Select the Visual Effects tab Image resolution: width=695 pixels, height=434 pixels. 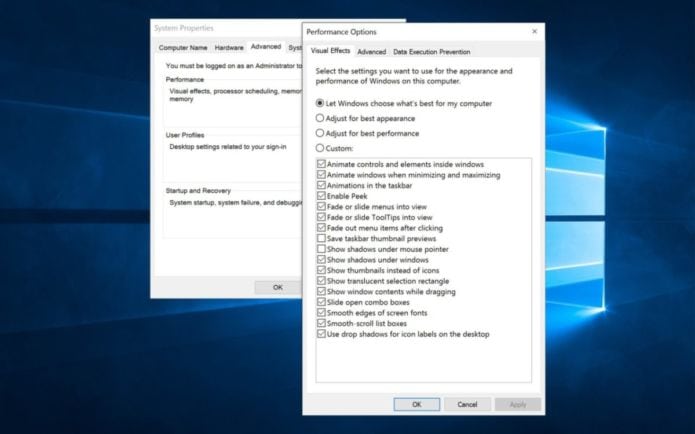coord(330,52)
